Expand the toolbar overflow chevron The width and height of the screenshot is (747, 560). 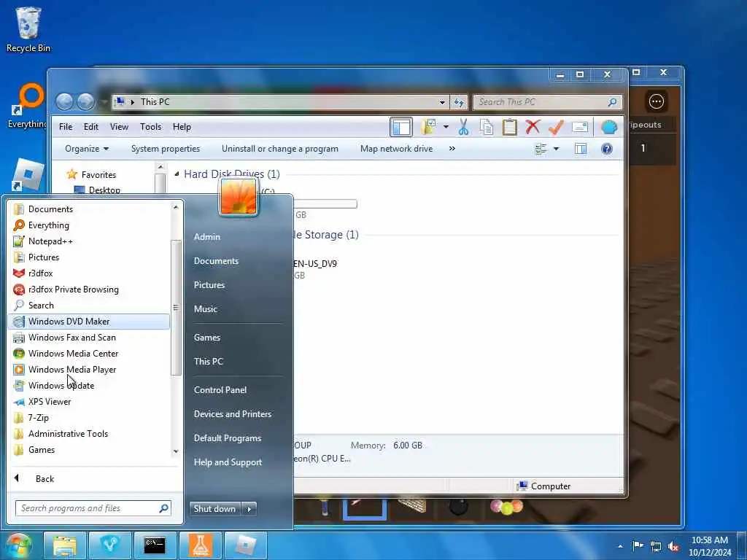click(x=452, y=149)
